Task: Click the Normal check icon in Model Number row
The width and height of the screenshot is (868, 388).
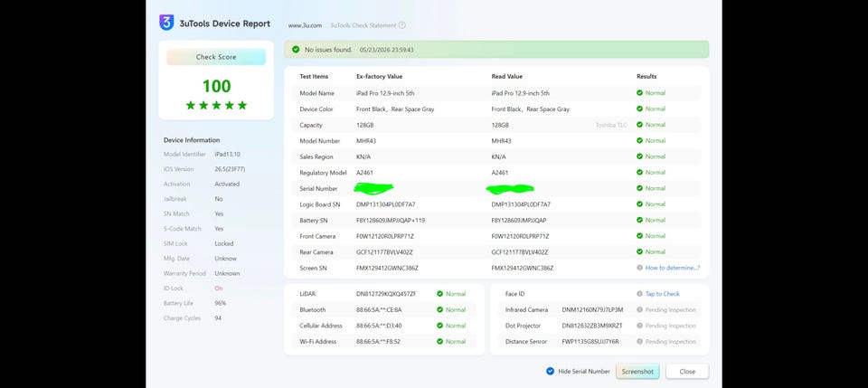Action: (x=639, y=140)
